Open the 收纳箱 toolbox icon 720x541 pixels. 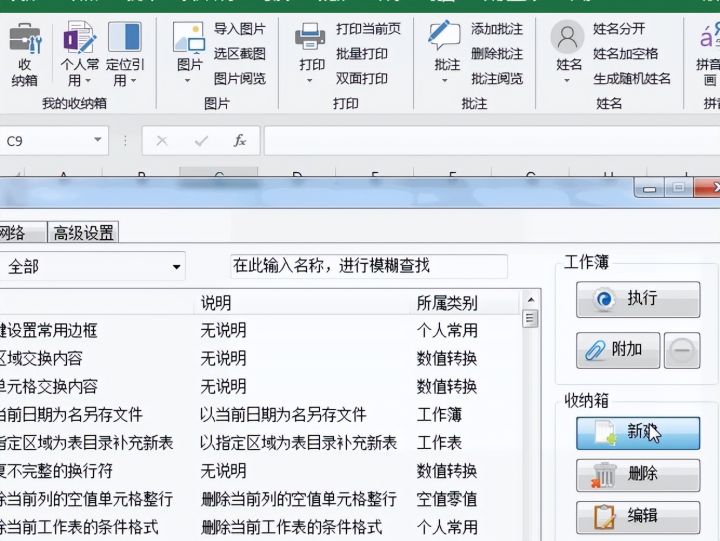[25, 39]
